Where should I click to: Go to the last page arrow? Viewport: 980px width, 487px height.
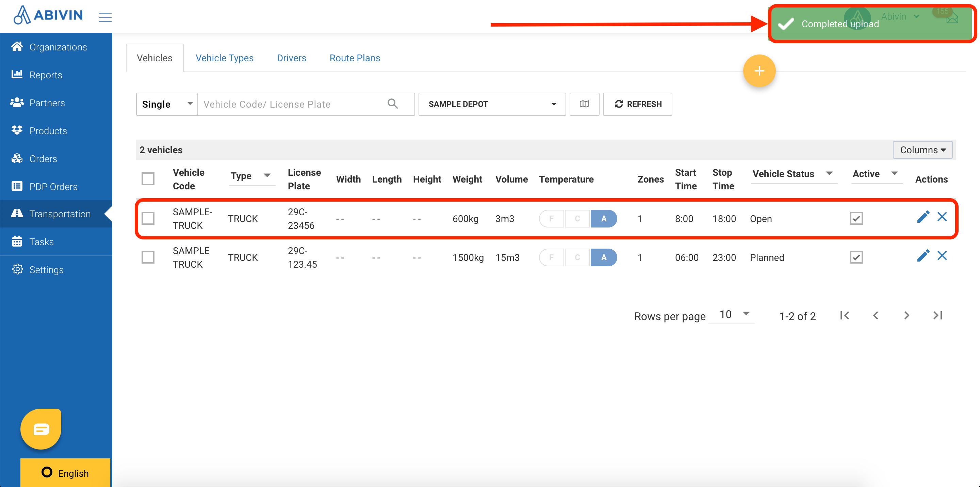click(937, 315)
